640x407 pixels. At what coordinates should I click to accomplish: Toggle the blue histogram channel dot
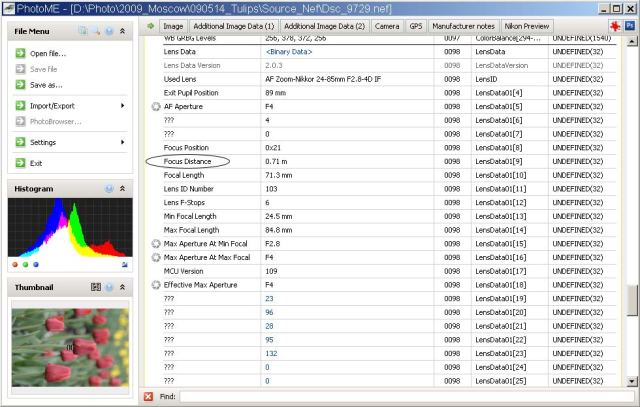(x=36, y=265)
